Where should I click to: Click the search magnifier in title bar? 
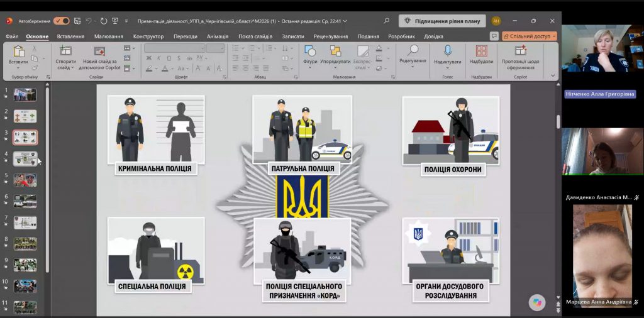pyautogui.click(x=386, y=21)
